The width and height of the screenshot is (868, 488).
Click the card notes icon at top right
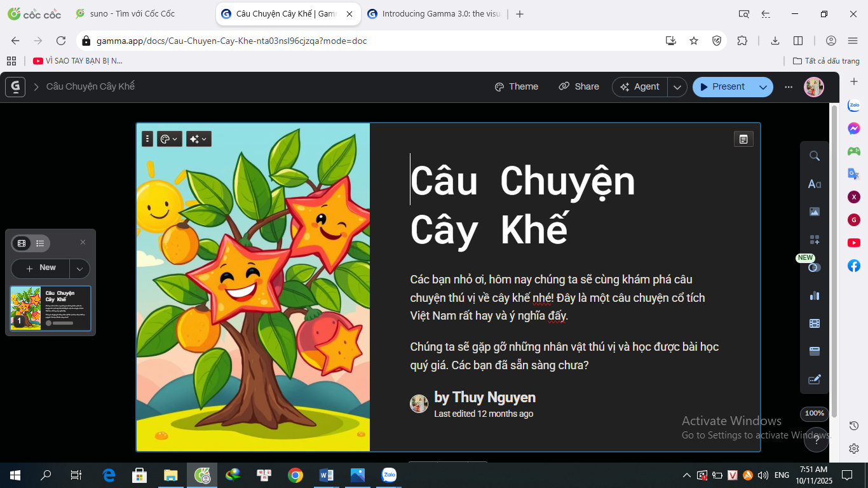point(743,139)
